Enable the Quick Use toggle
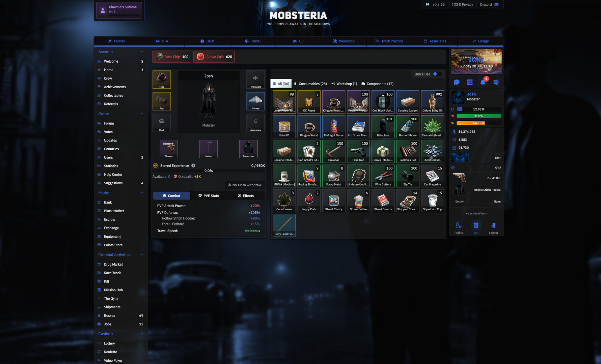 tap(435, 74)
